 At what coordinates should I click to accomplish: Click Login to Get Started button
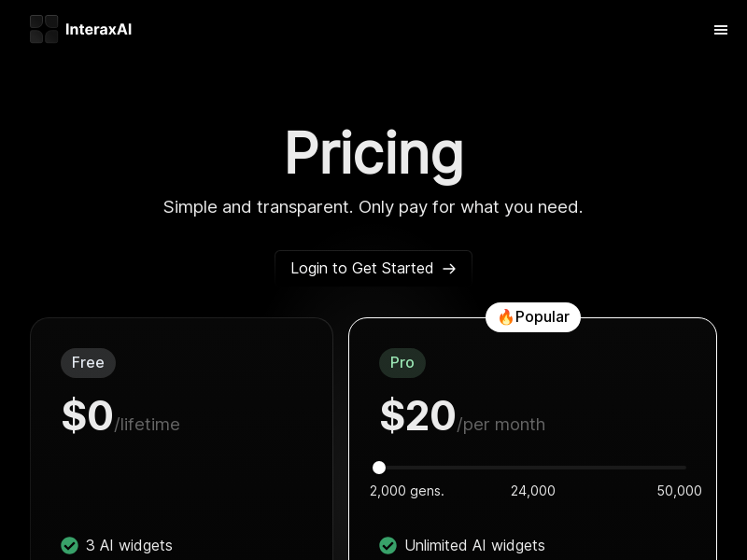373,268
